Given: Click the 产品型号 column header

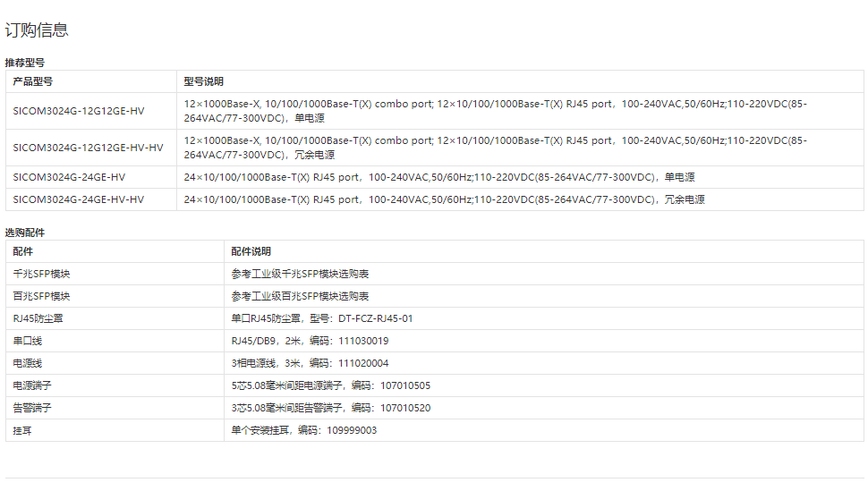Looking at the screenshot, I should click(33, 81).
